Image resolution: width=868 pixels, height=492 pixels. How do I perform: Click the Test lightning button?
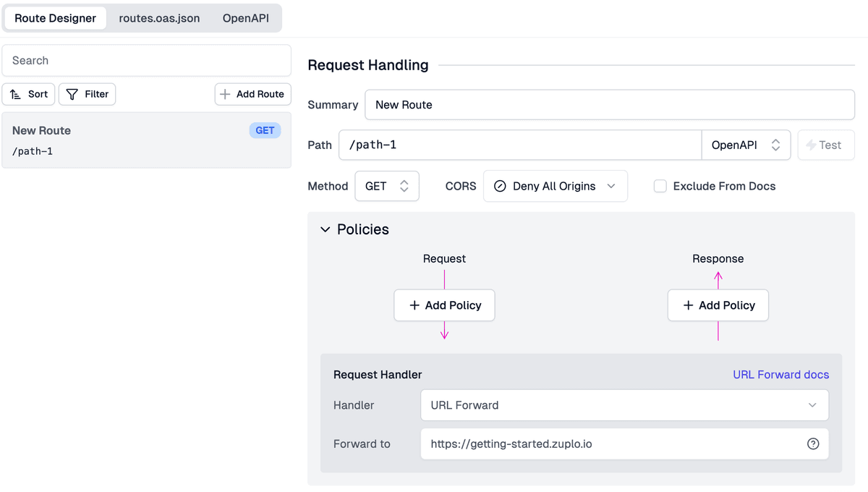pyautogui.click(x=825, y=145)
